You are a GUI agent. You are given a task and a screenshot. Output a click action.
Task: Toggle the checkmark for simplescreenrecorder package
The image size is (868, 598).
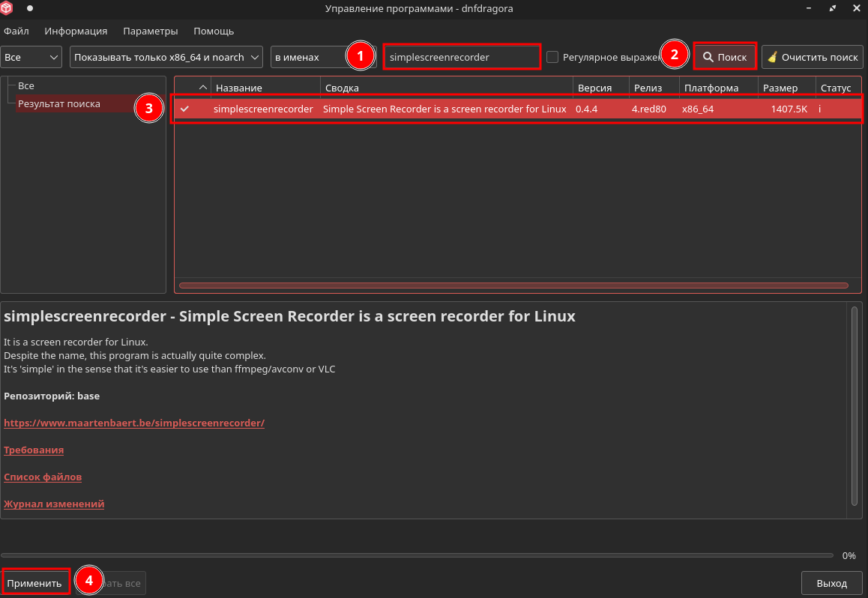point(184,109)
